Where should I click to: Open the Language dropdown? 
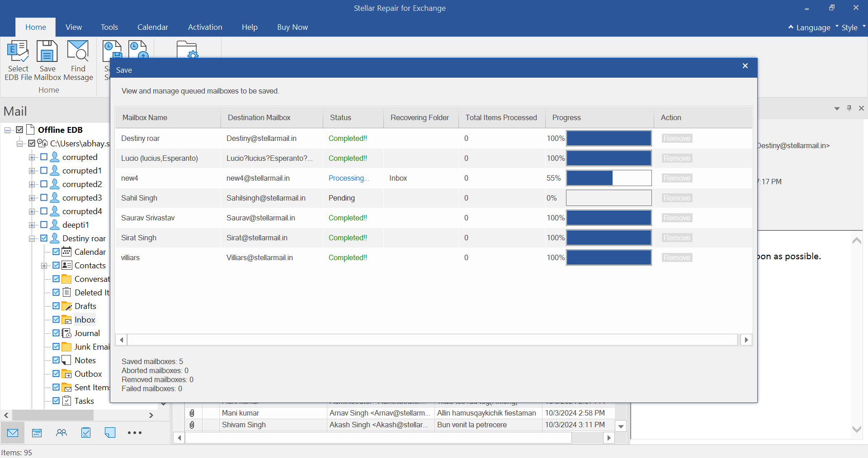pos(813,28)
